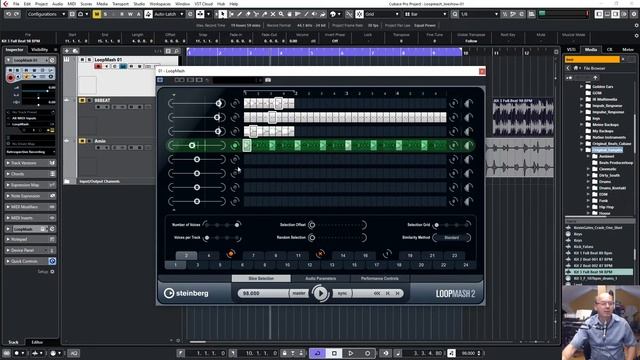640x360 pixels.
Task: Click the Redo arrow in toolbar
Action: (x=16, y=14)
